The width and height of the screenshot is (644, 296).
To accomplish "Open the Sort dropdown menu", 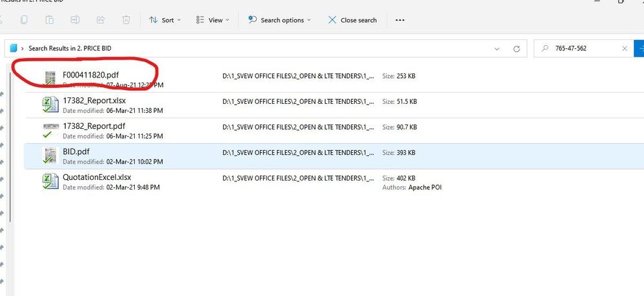I will pos(165,20).
